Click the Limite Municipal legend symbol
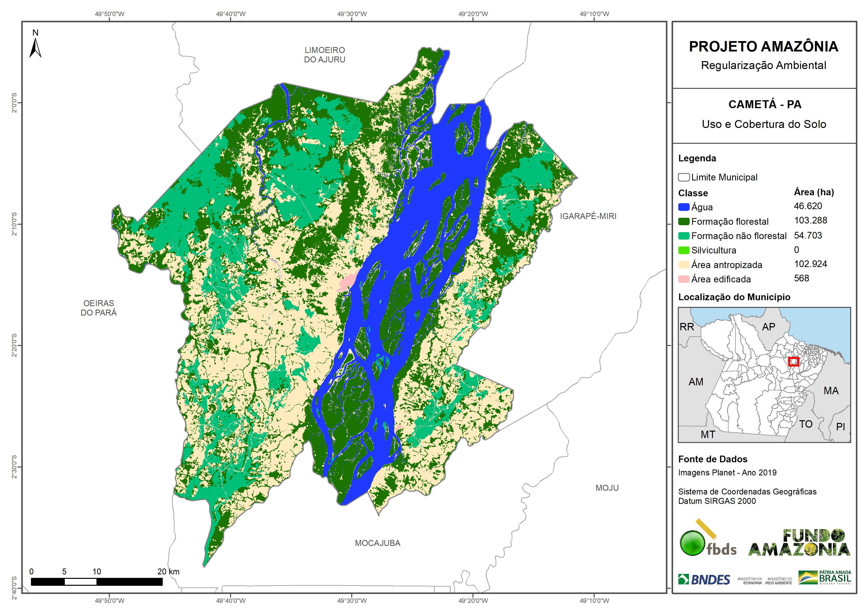This screenshot has height=614, width=868. pos(683,177)
